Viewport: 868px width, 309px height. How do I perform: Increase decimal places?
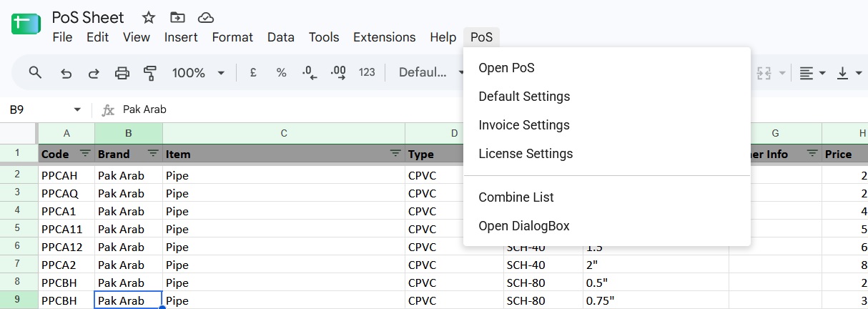338,72
